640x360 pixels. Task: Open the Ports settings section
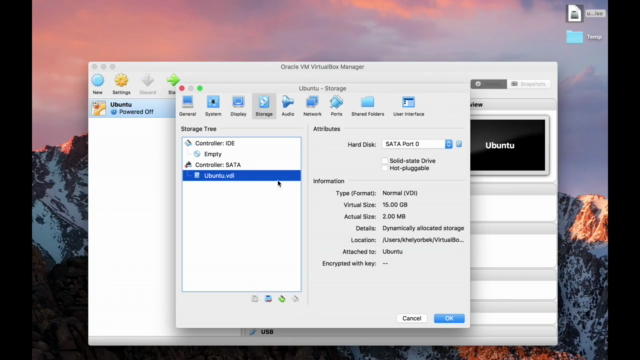[336, 106]
